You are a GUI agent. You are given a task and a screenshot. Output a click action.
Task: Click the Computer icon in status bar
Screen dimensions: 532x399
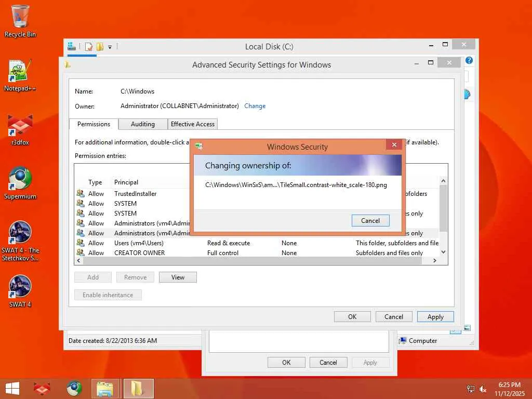(x=403, y=340)
